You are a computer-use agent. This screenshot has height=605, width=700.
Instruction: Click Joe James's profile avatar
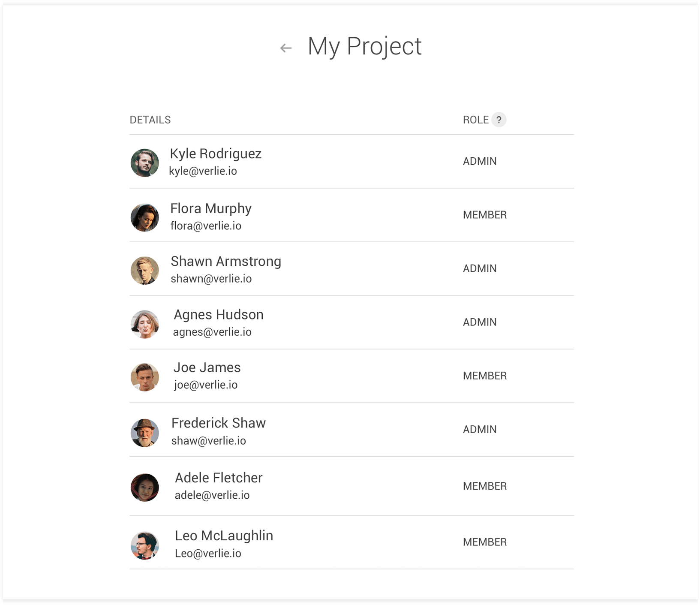point(145,377)
